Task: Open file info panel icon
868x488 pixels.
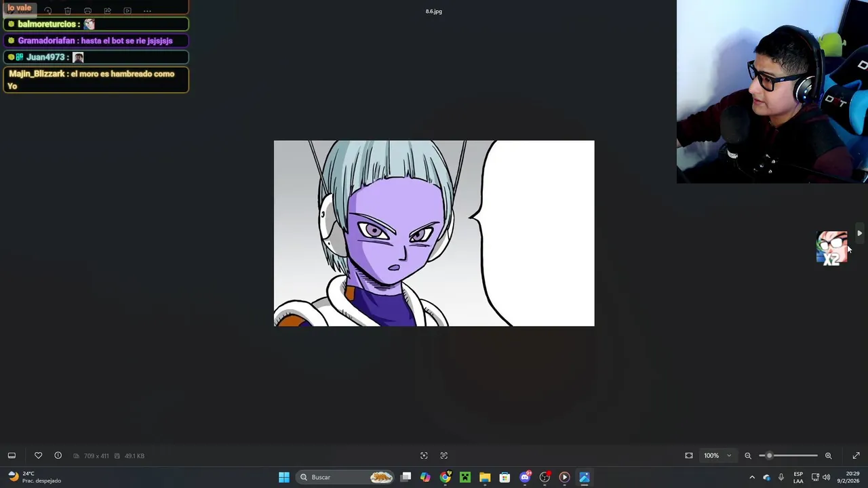Action: [x=58, y=455]
